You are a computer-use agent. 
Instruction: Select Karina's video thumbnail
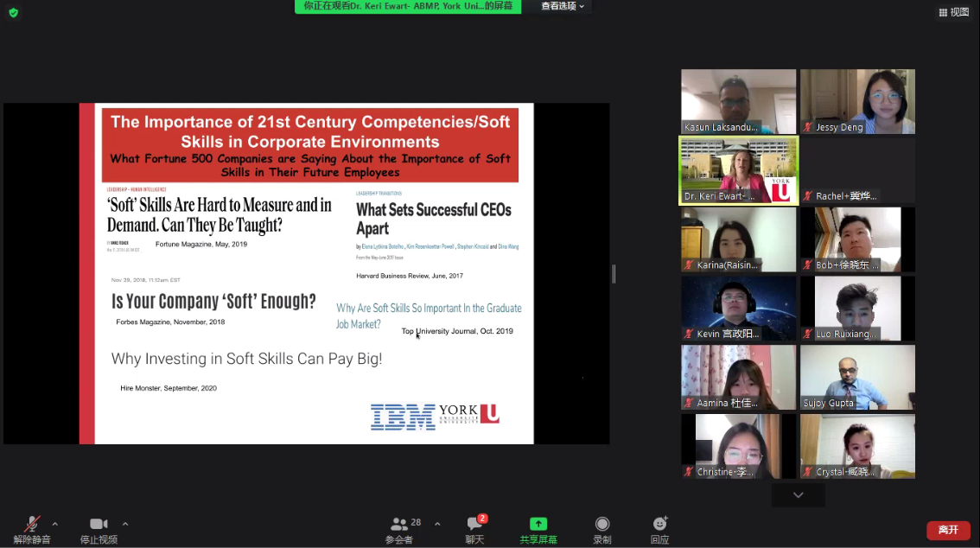(x=739, y=239)
